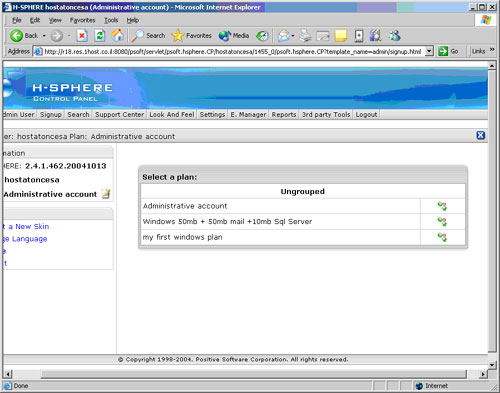Click the edit icon beside Administrative account
Screen dimensions: 500x393
106,194
